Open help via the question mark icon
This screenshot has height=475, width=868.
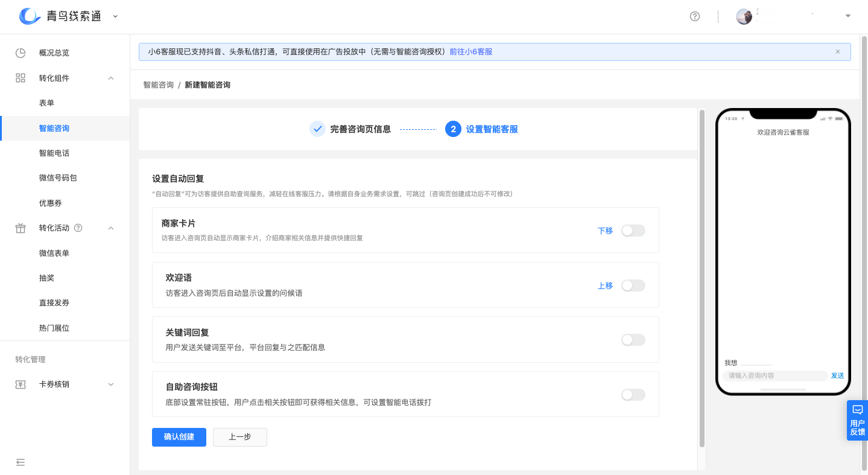click(694, 16)
